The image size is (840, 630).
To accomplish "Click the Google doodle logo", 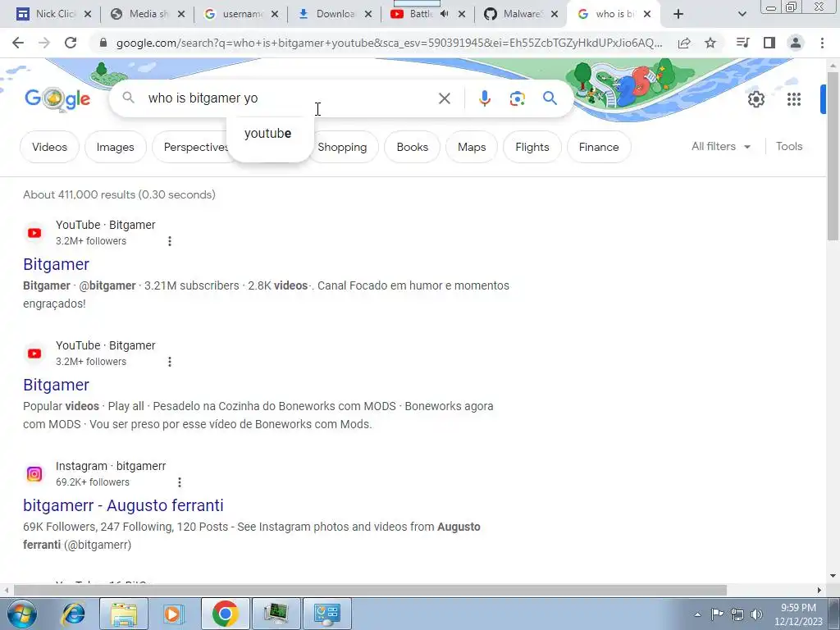I will [x=58, y=98].
